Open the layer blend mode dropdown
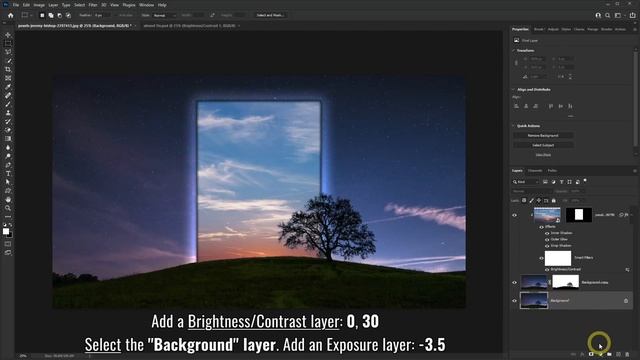This screenshot has height=360, width=640. (x=532, y=191)
